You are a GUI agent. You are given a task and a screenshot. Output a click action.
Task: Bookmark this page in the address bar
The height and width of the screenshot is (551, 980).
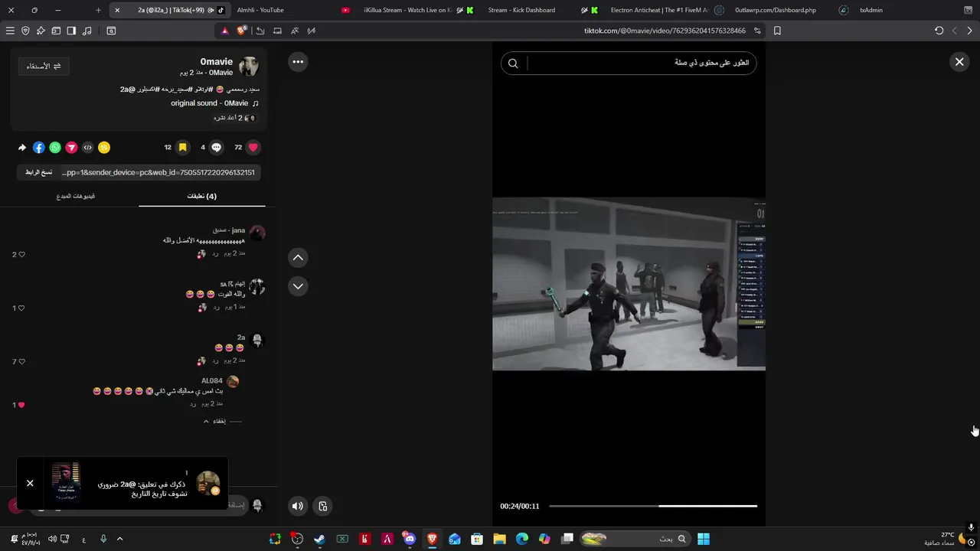[777, 31]
